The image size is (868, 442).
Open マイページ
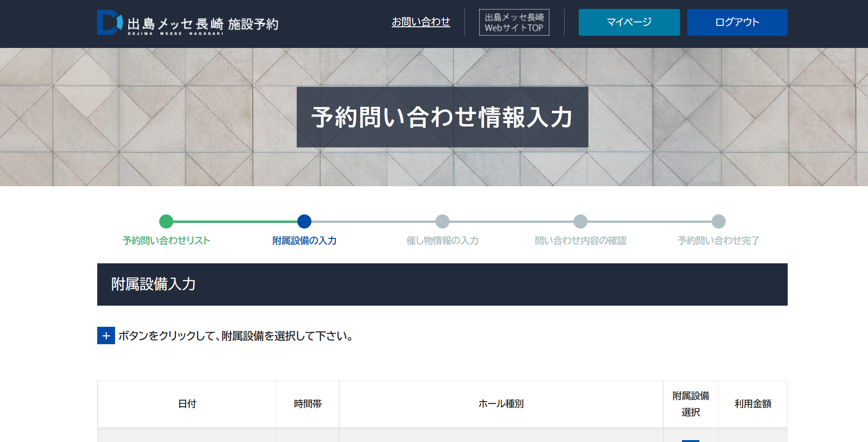[628, 22]
